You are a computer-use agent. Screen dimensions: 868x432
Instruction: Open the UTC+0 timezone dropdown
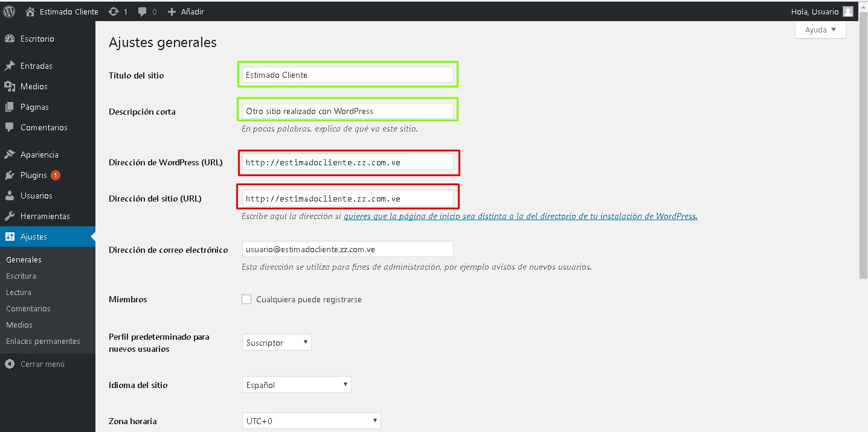click(x=311, y=421)
